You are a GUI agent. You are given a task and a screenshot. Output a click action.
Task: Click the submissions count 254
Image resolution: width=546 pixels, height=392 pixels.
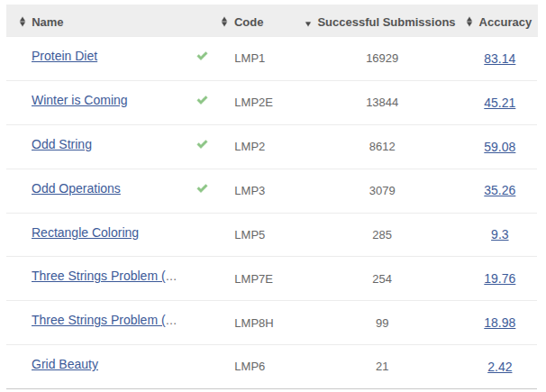click(x=382, y=278)
